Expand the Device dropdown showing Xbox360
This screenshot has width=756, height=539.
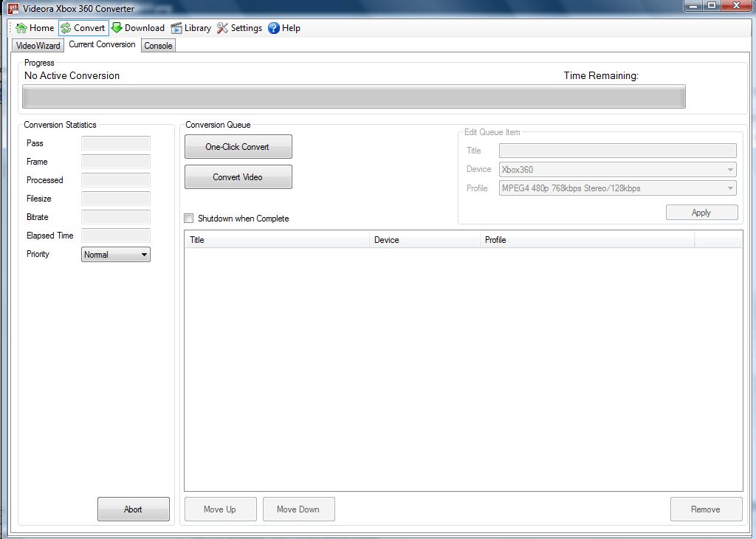coord(729,169)
